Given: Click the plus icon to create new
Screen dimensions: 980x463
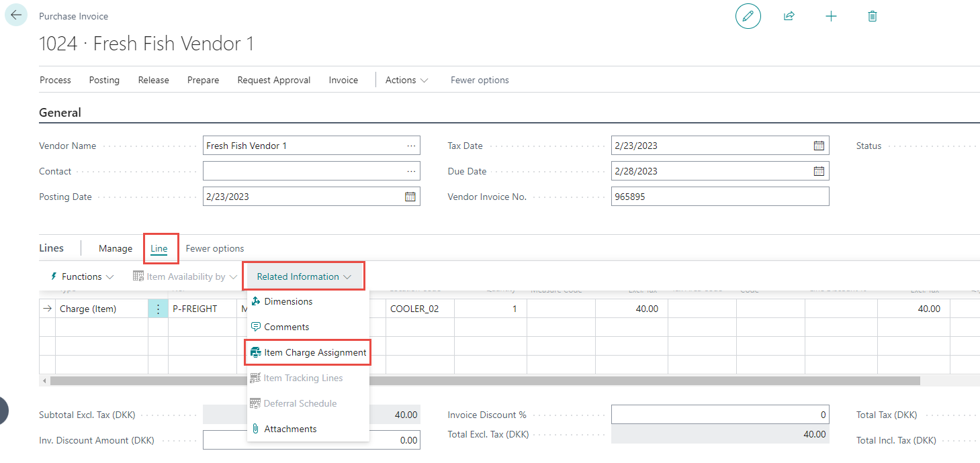Looking at the screenshot, I should tap(831, 16).
